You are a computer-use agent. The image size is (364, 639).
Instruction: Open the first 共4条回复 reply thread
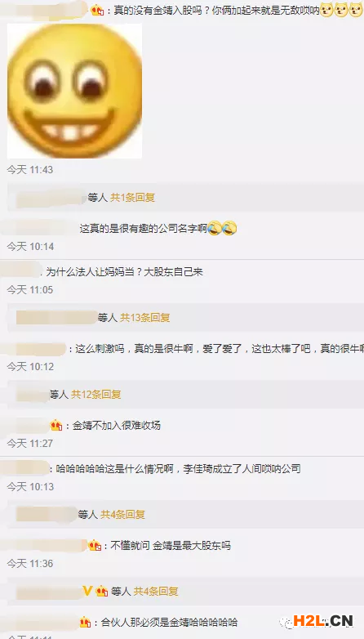pos(123,514)
